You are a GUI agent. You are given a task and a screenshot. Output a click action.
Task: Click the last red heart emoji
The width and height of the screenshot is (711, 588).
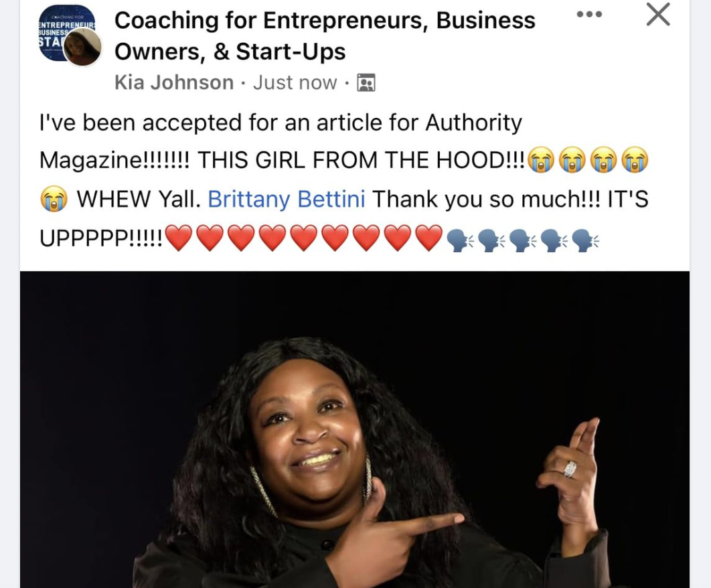[x=429, y=238]
